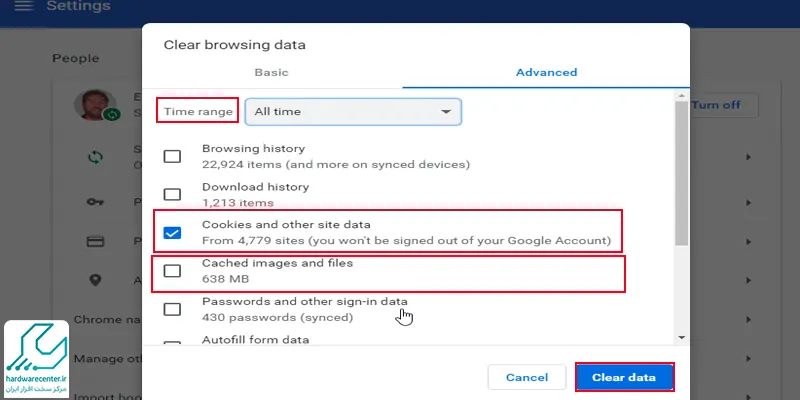The image size is (800, 400).
Task: Click the payment methods card icon
Action: point(96,241)
